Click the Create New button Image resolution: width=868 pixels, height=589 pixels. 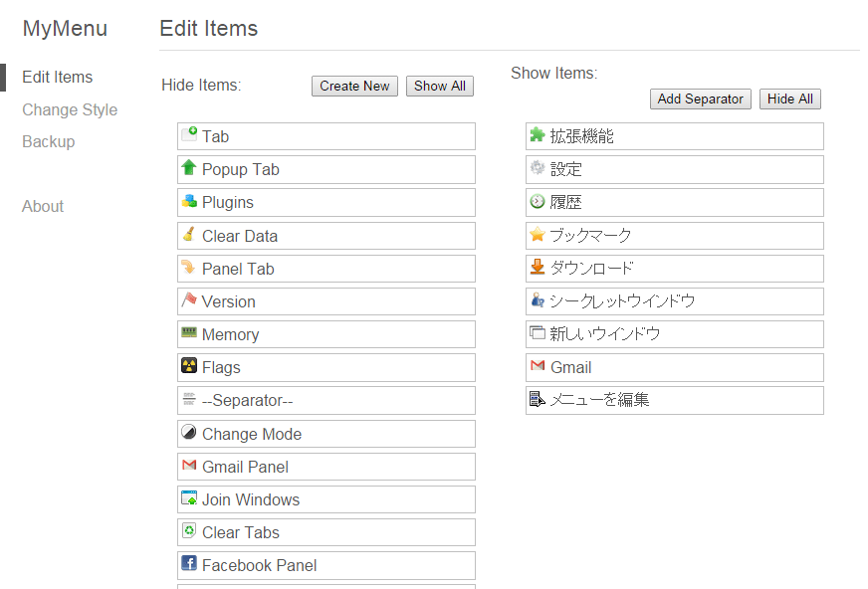(354, 86)
